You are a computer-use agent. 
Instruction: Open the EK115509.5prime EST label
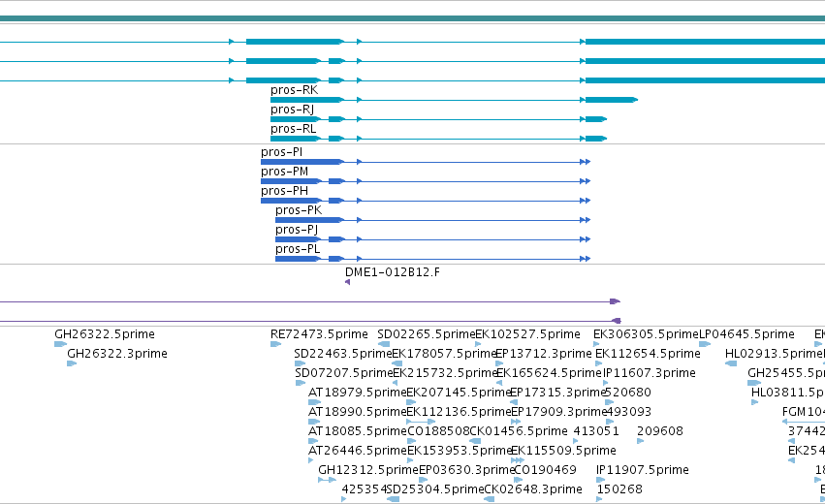[563, 451]
